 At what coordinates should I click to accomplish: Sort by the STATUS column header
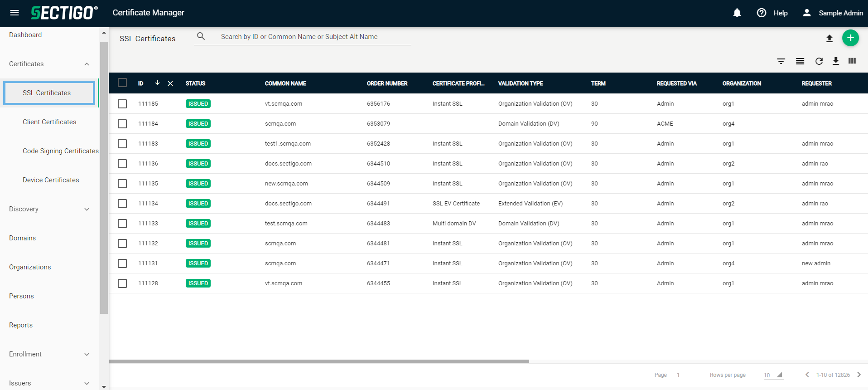195,83
